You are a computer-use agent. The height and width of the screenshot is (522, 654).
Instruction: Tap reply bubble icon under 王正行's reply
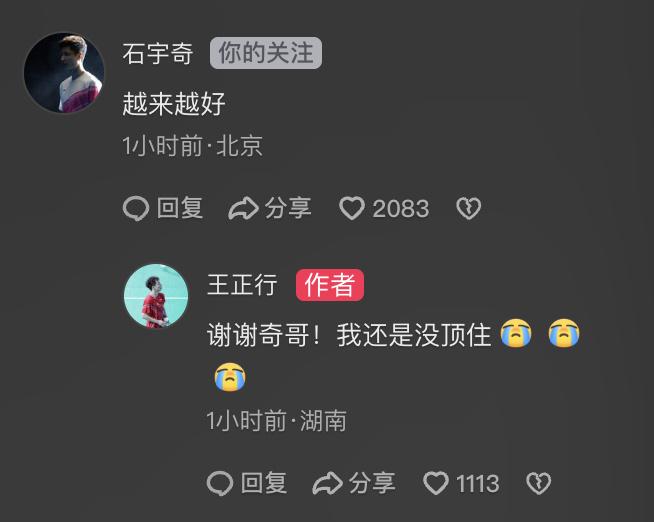pos(220,483)
